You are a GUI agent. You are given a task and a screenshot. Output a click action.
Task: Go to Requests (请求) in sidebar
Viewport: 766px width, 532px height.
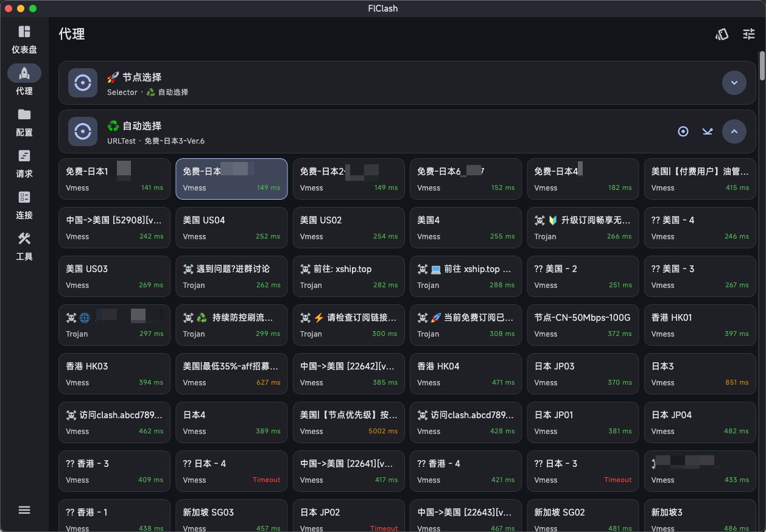(24, 163)
